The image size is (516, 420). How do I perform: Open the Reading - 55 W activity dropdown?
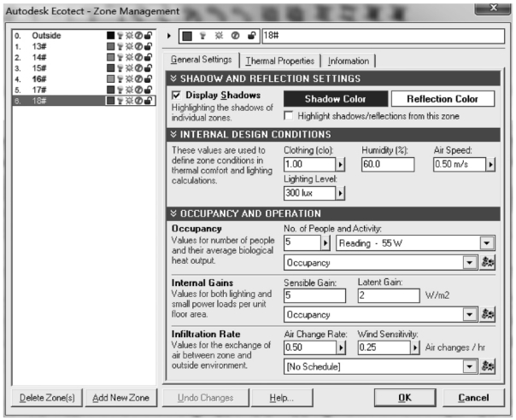pyautogui.click(x=487, y=243)
